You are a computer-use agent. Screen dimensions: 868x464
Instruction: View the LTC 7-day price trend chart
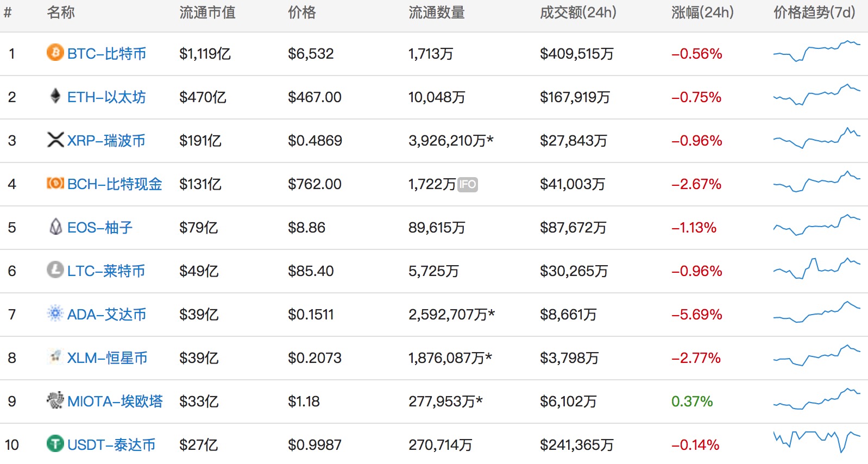817,268
